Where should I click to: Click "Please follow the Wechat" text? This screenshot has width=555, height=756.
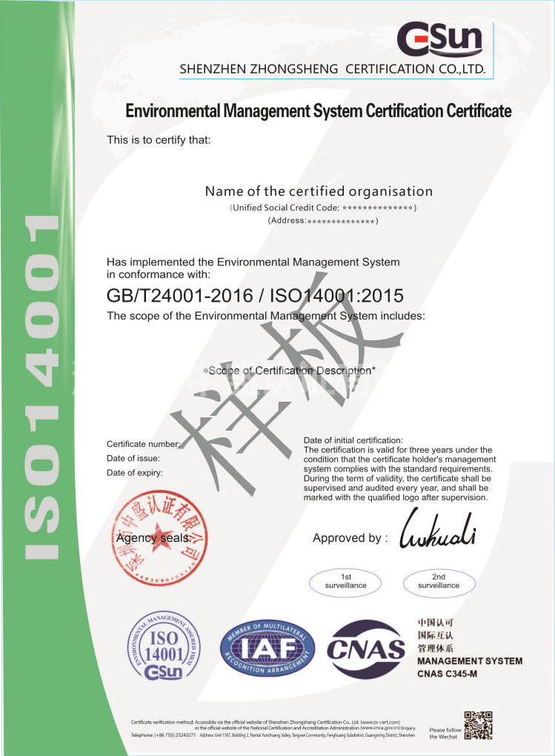coord(445,733)
